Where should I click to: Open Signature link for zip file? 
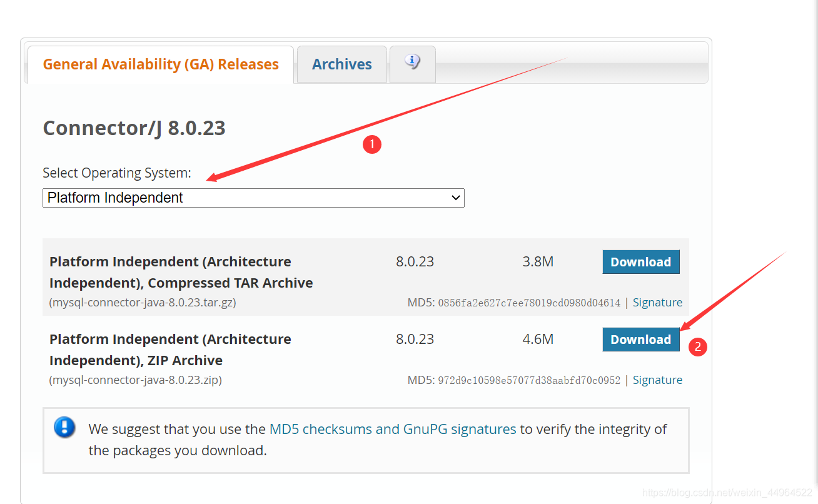coord(657,380)
